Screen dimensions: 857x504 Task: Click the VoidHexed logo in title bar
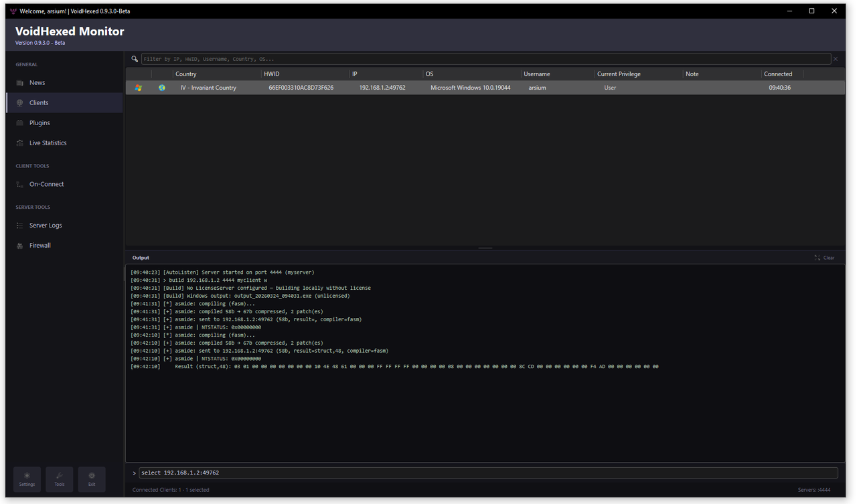[x=13, y=11]
